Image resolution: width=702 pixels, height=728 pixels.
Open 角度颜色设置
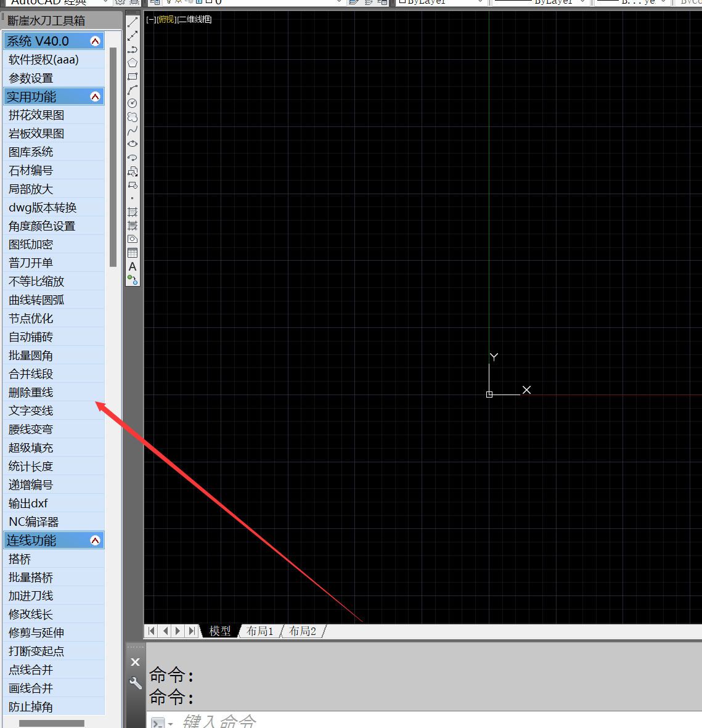[x=54, y=226]
